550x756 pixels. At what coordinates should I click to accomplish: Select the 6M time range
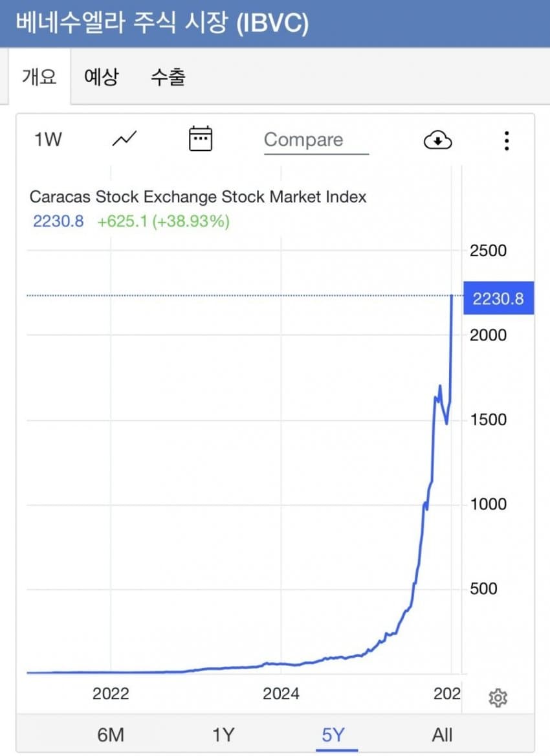click(111, 735)
